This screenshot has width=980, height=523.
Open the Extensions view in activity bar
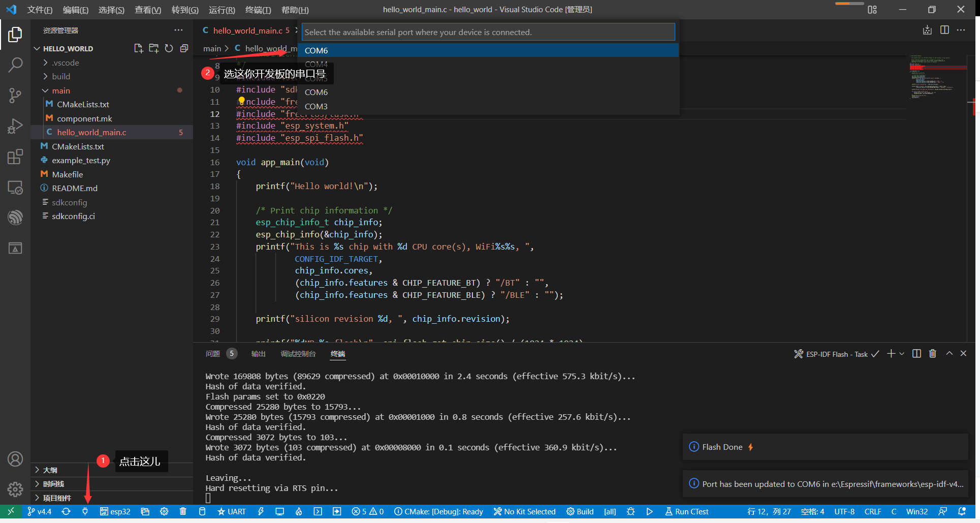[x=15, y=157]
